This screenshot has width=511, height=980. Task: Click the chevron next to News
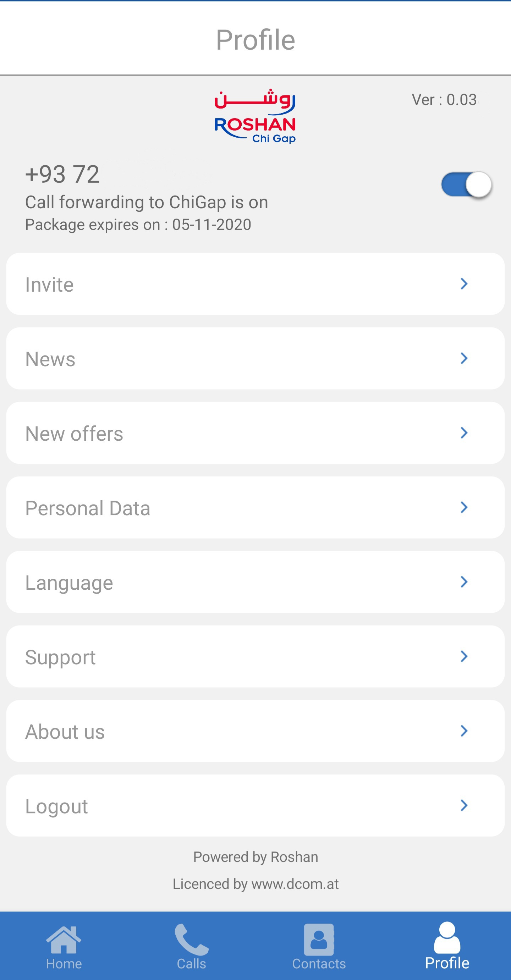pos(463,358)
